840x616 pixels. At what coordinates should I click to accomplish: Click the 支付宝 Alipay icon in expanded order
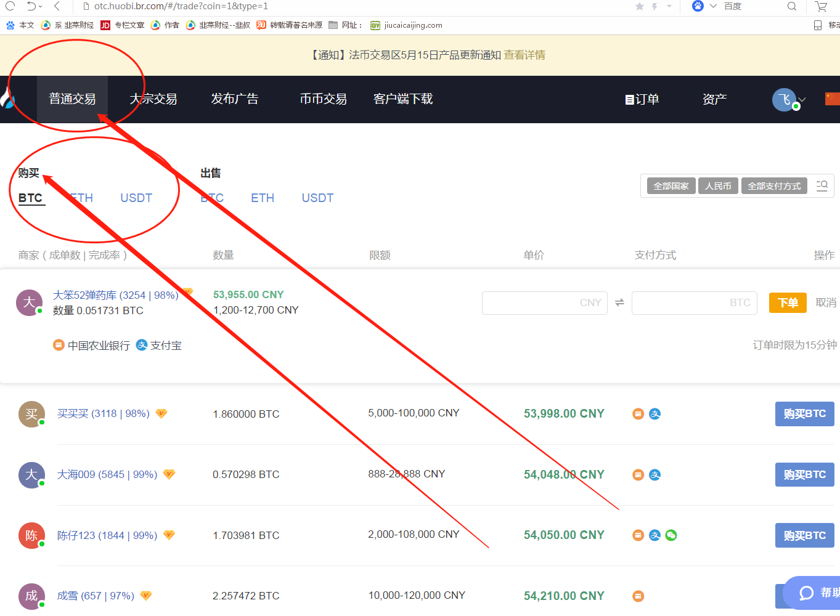[x=142, y=345]
